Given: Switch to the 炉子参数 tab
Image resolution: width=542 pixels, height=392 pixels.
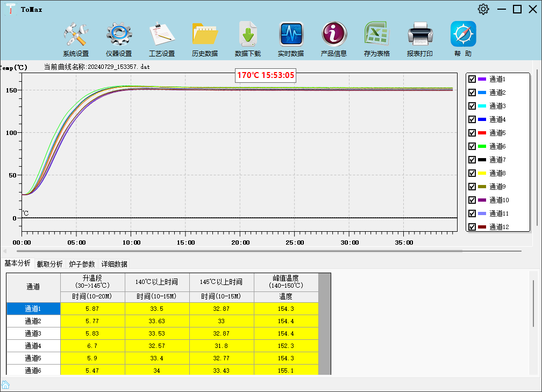Looking at the screenshot, I should click(82, 264).
